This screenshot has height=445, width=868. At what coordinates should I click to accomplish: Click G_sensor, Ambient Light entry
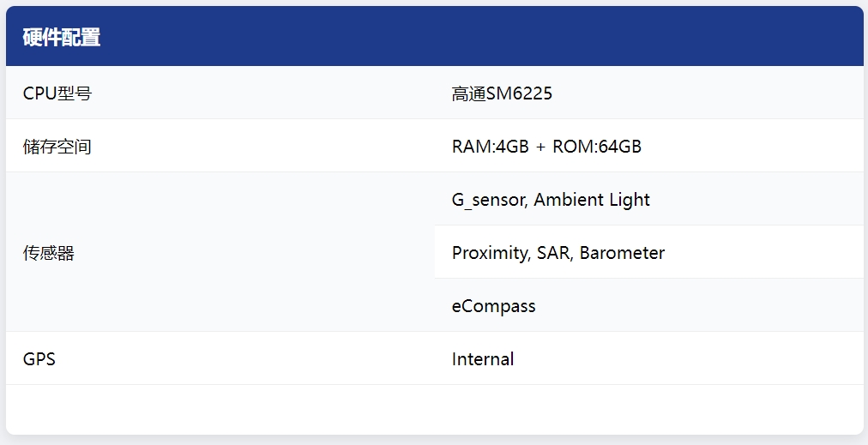551,200
